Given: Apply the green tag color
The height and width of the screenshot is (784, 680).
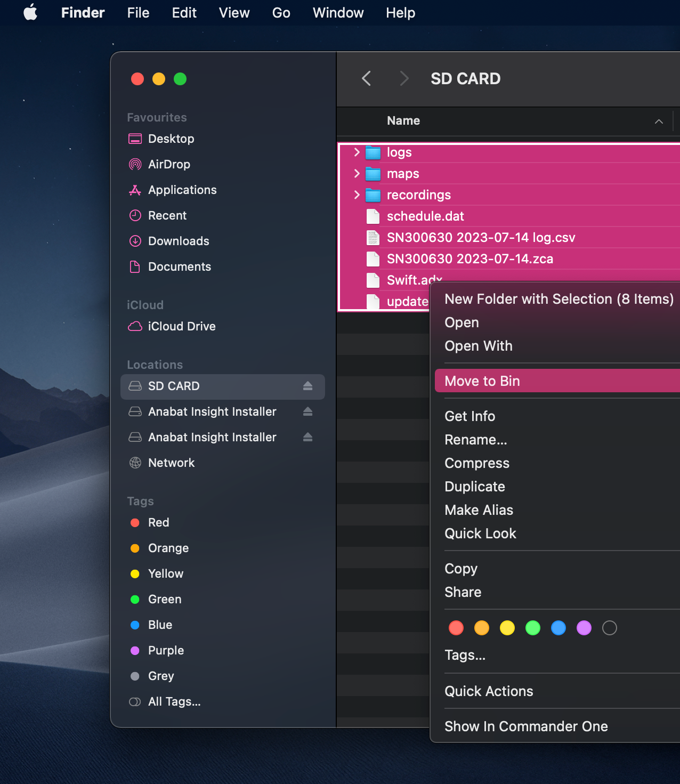Looking at the screenshot, I should tap(532, 628).
